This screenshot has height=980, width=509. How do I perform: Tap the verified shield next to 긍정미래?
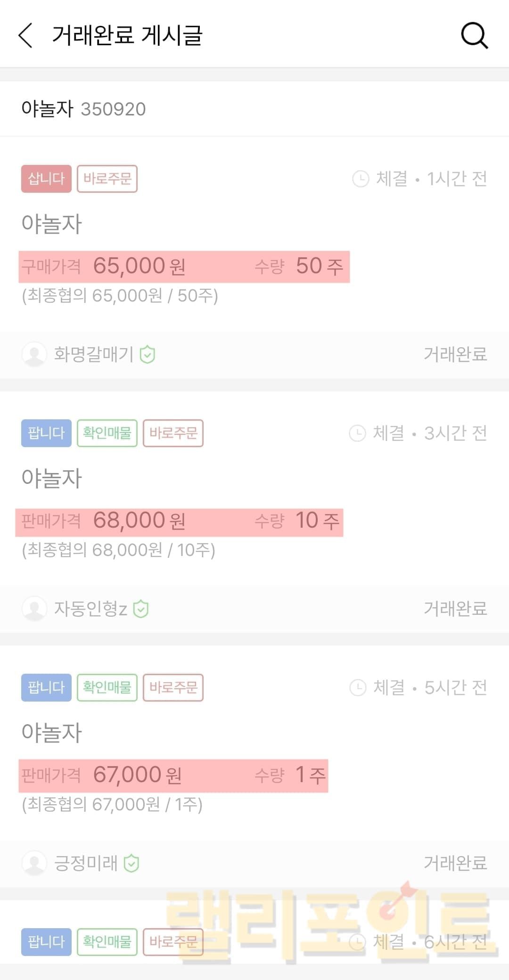point(131,863)
